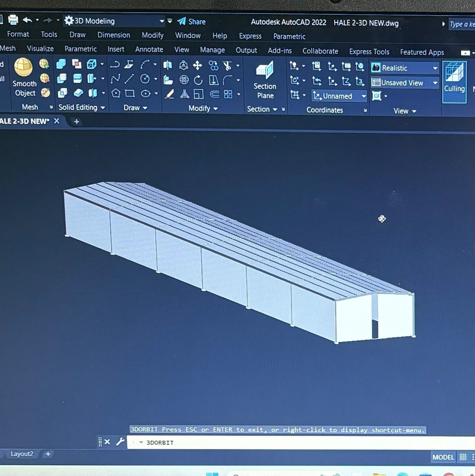475x476 pixels.
Task: Open the Dimension menu
Action: tap(114, 35)
